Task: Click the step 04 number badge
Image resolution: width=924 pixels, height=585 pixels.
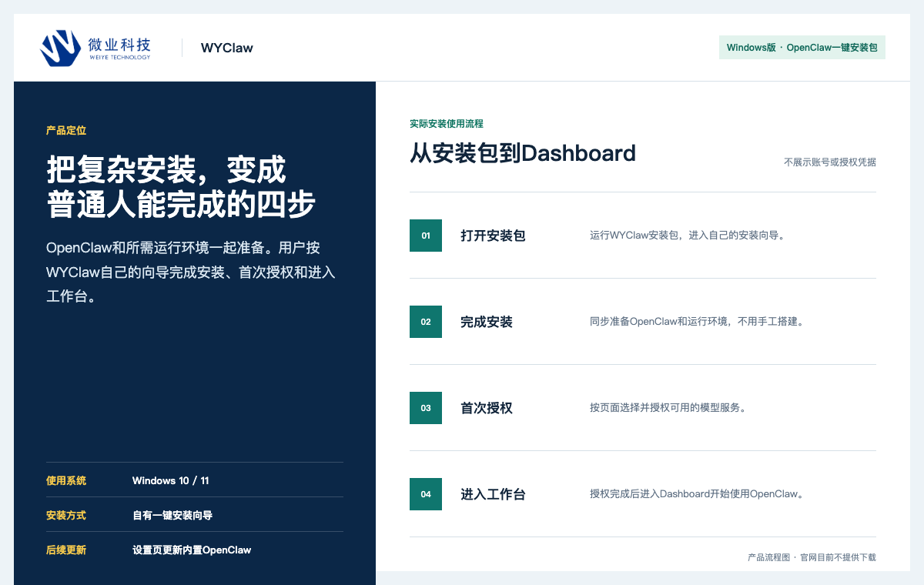Action: tap(426, 494)
